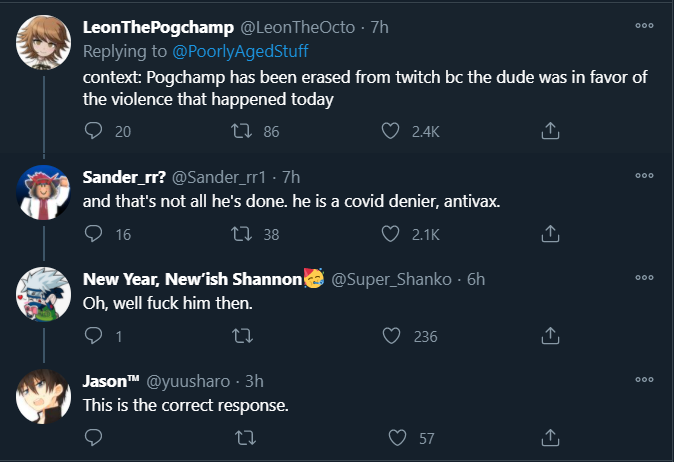Retweet the Super_Shanko tweet
The image size is (674, 462).
[x=242, y=336]
